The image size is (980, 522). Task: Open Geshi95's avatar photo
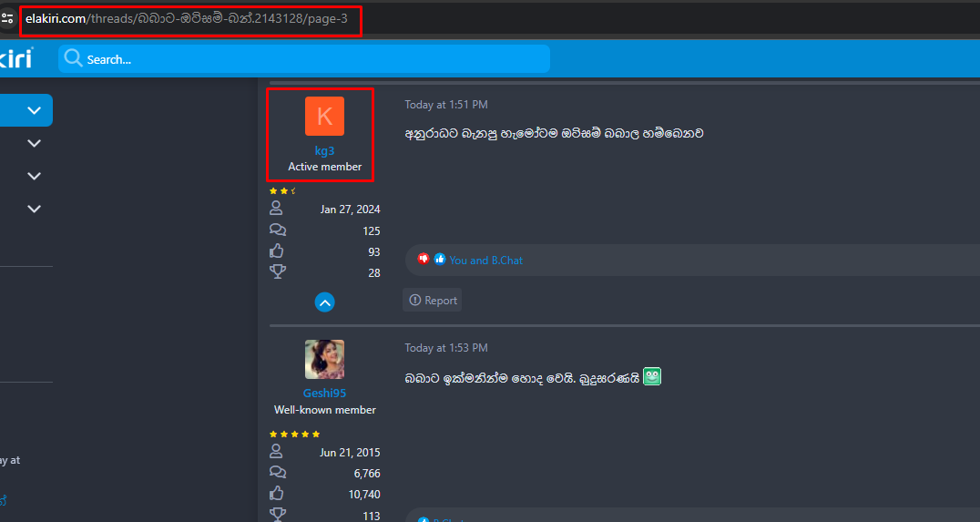pos(324,360)
